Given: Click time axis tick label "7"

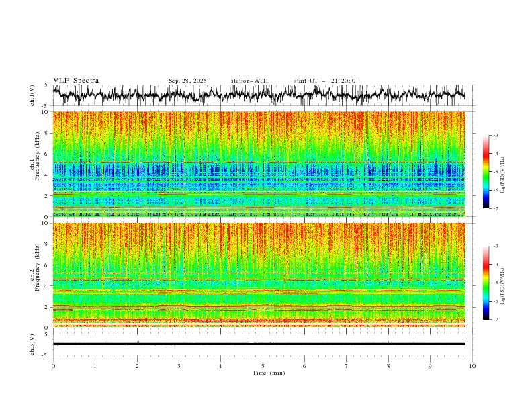Looking at the screenshot, I should [347, 366].
